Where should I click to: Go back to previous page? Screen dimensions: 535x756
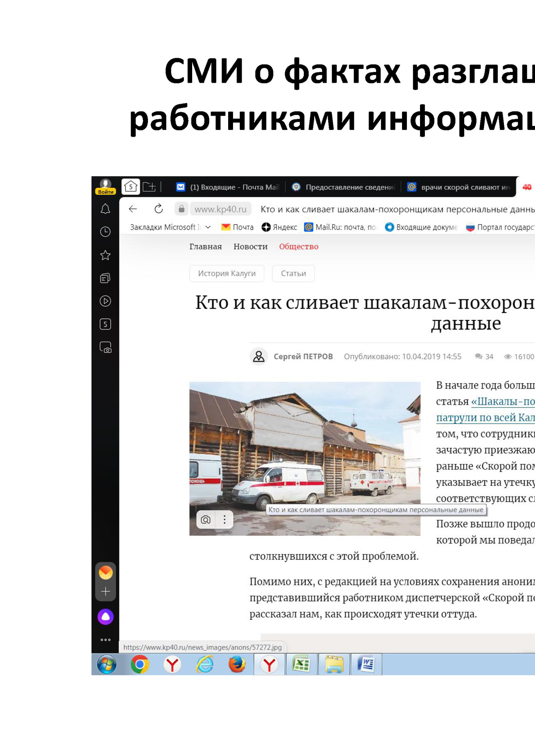pyautogui.click(x=133, y=209)
